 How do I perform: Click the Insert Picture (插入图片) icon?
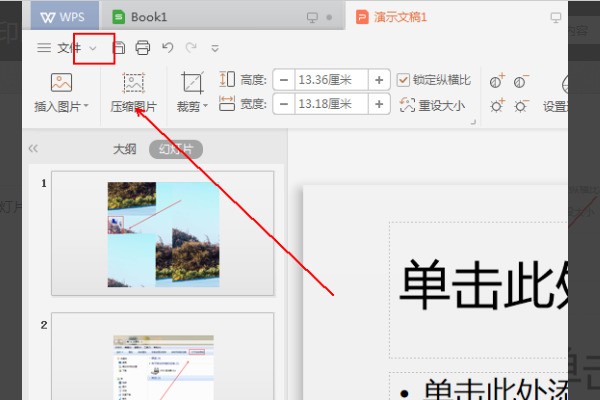coord(61,84)
